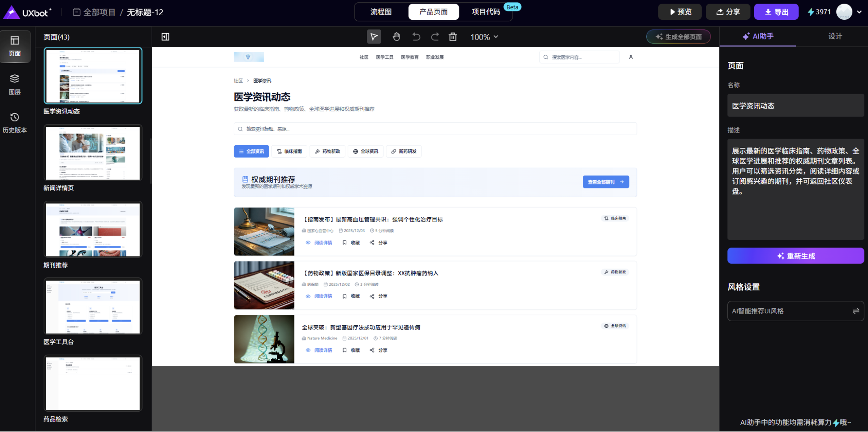Open the 图层 layers sidebar panel
This screenshot has width=868, height=432.
click(x=15, y=84)
